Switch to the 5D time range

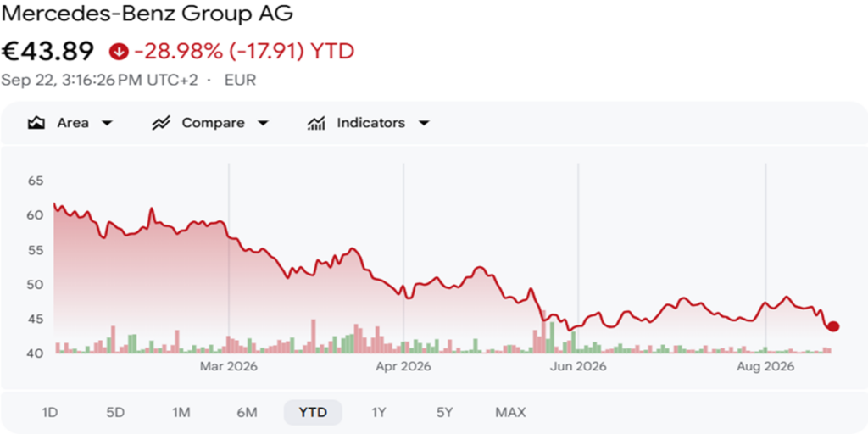coord(115,413)
